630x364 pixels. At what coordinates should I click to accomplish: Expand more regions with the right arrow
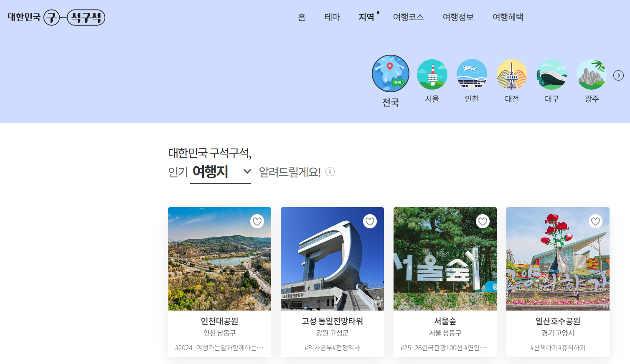point(618,75)
